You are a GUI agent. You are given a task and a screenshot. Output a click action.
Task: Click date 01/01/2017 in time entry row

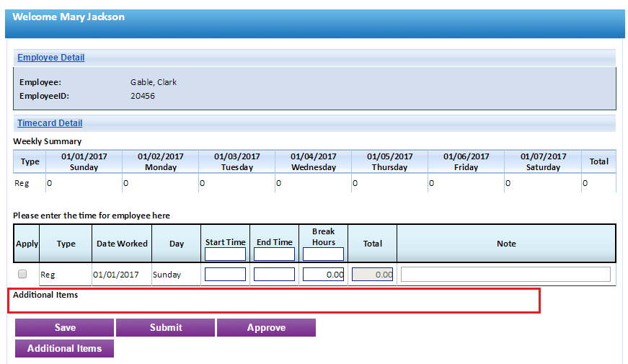[116, 275]
